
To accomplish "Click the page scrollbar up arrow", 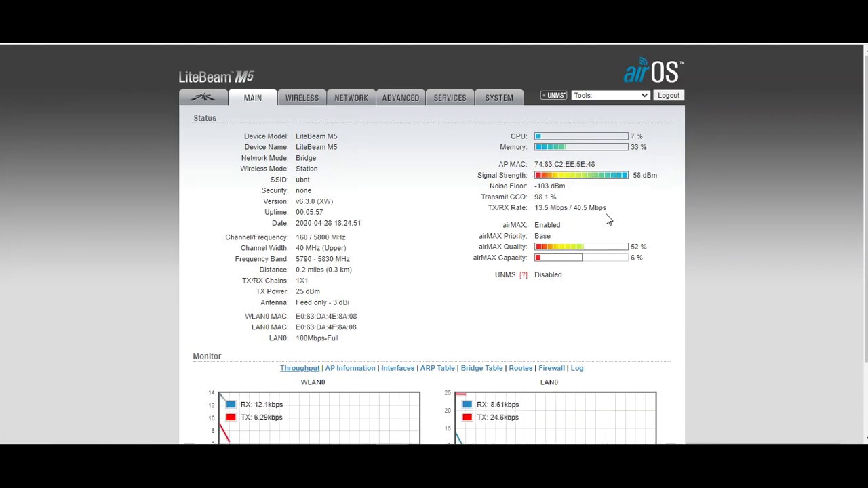I will coord(865,49).
